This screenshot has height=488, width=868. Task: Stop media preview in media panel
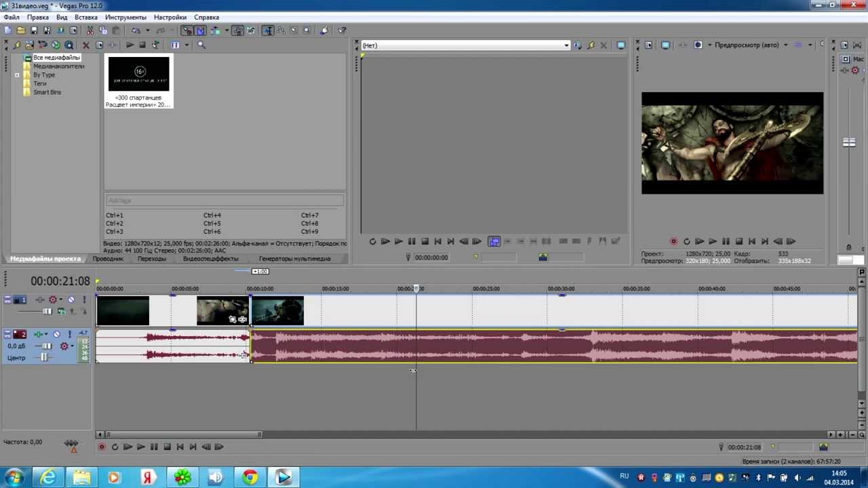tap(142, 45)
